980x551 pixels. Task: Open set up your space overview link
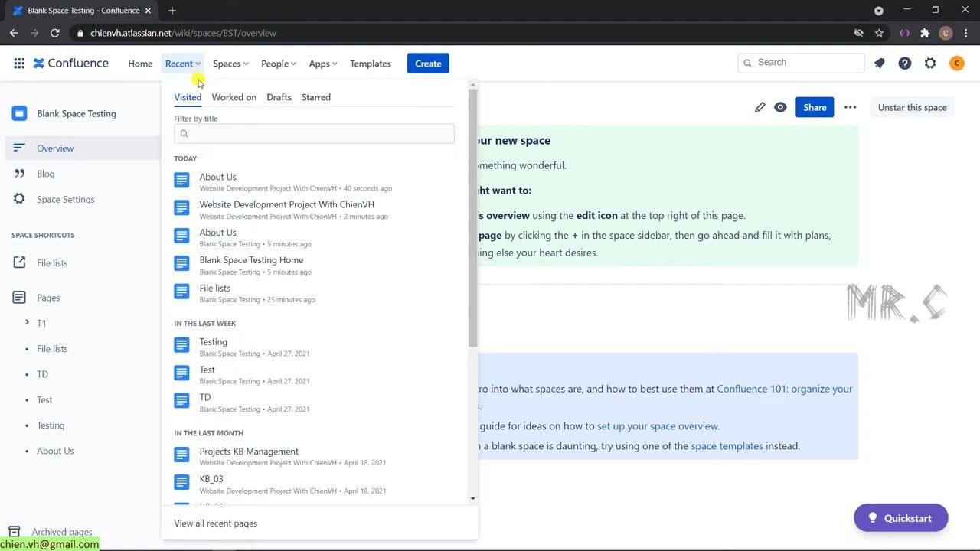[x=658, y=426]
